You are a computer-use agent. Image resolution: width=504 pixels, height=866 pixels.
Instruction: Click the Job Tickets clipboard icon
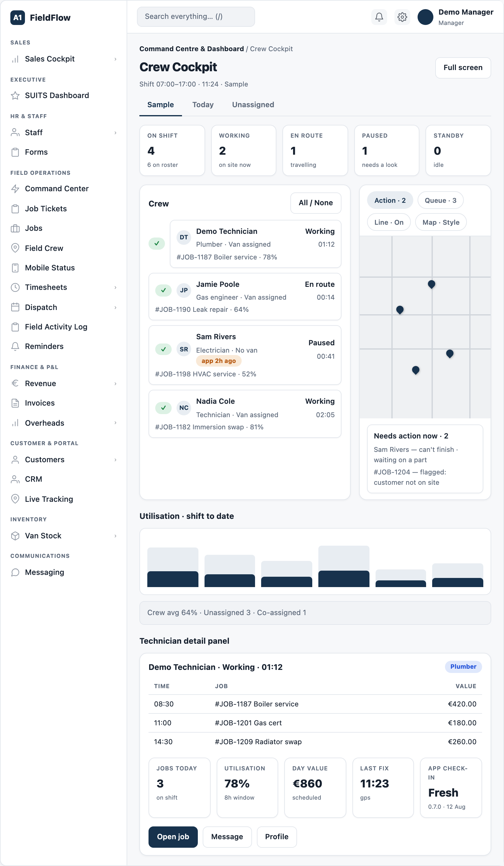tap(15, 209)
